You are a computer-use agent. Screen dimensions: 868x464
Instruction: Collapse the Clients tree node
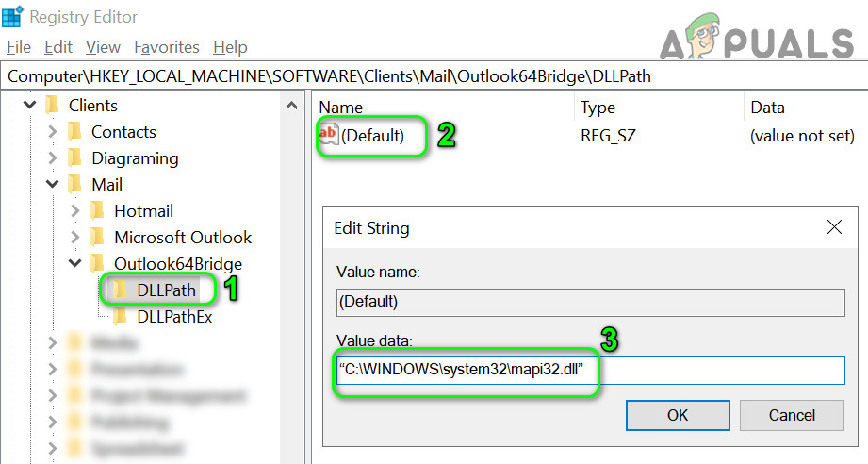click(30, 106)
